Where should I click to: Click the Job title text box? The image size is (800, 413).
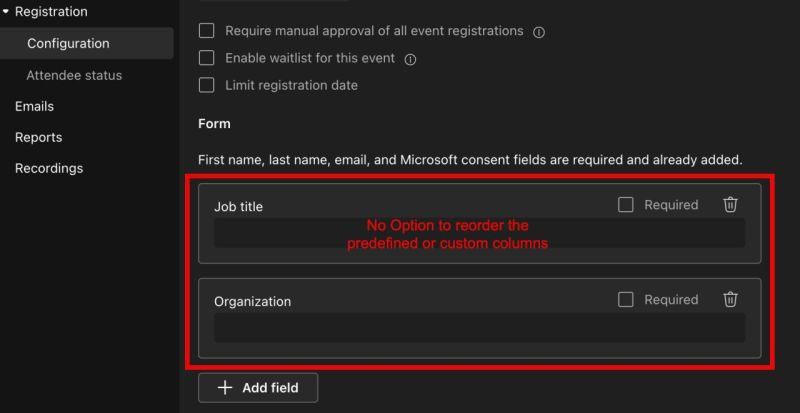pos(479,234)
